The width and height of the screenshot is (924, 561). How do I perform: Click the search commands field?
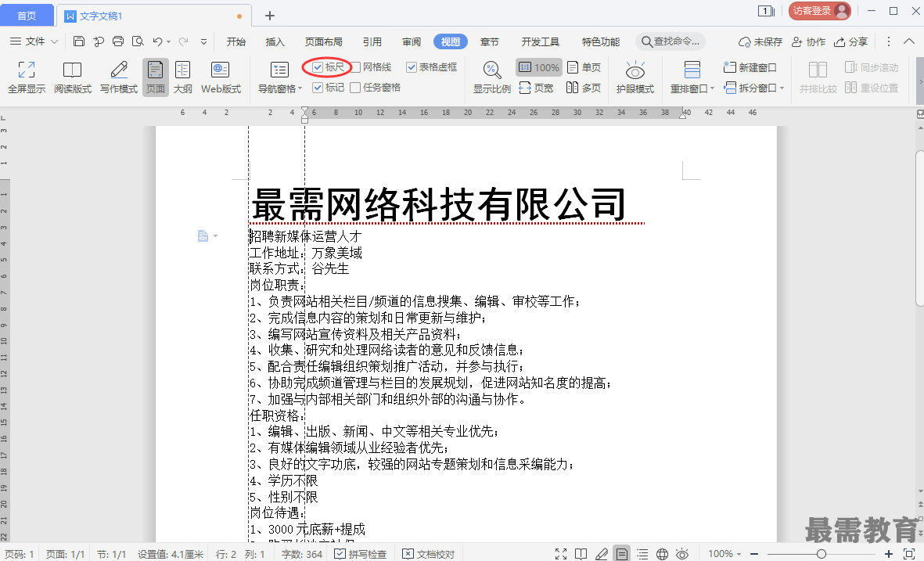[x=671, y=41]
